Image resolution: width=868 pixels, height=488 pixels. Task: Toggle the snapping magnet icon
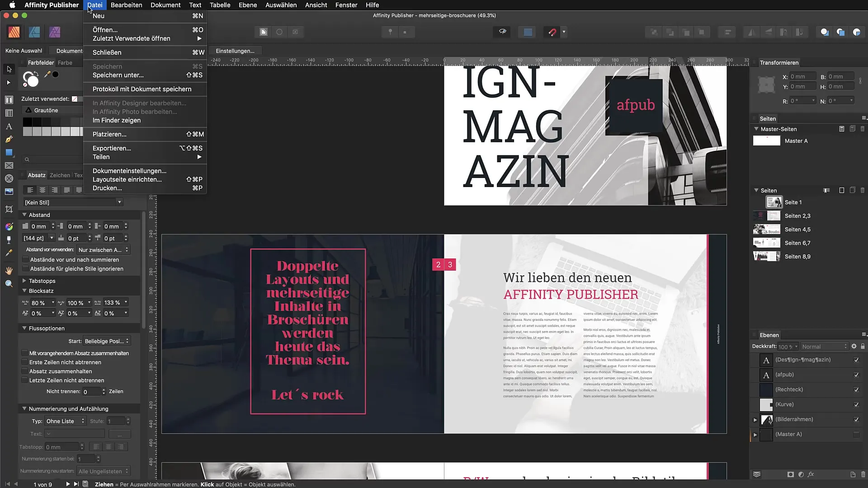click(x=552, y=32)
